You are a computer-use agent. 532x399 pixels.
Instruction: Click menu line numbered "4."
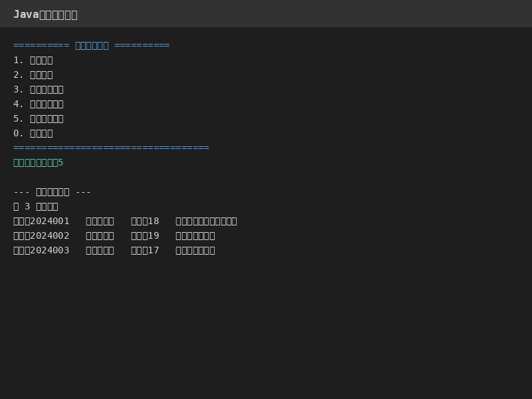pos(39,104)
